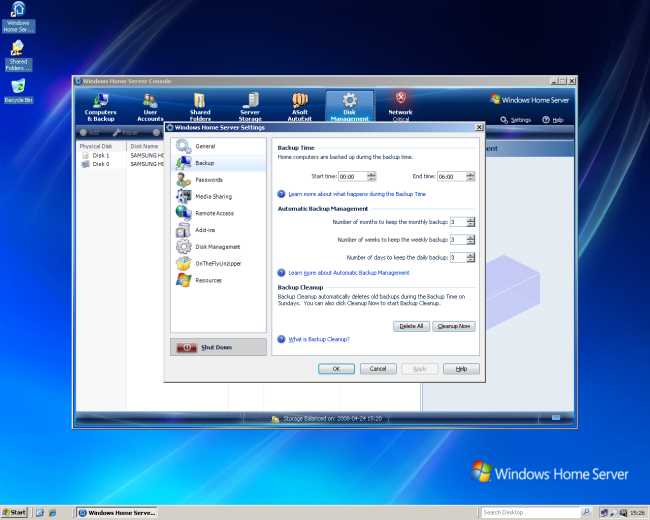Select Backup settings category

[218, 163]
